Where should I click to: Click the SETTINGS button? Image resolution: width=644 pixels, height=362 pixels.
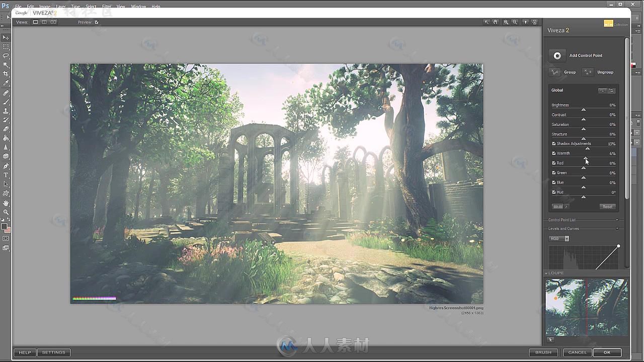[x=53, y=352]
